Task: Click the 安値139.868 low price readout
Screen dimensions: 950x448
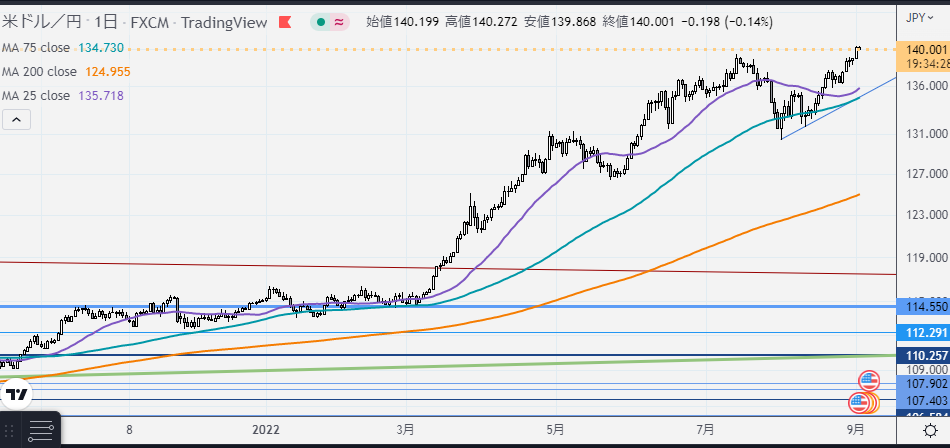Action: 560,22
